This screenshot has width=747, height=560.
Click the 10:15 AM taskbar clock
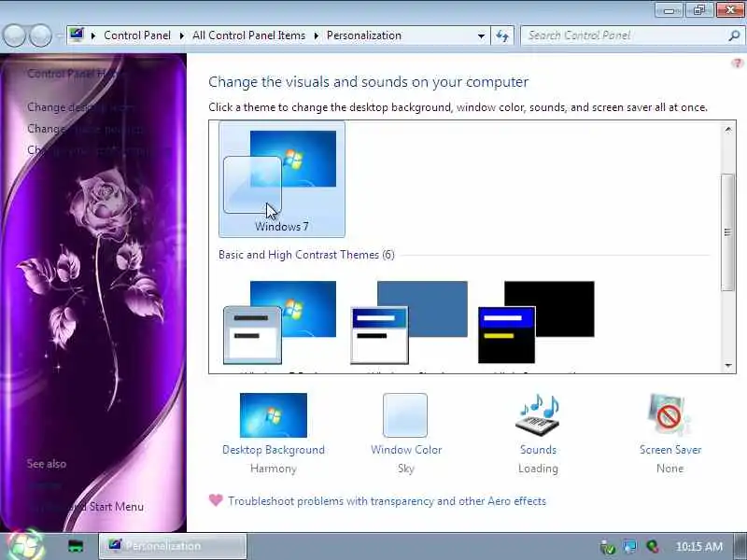point(698,547)
